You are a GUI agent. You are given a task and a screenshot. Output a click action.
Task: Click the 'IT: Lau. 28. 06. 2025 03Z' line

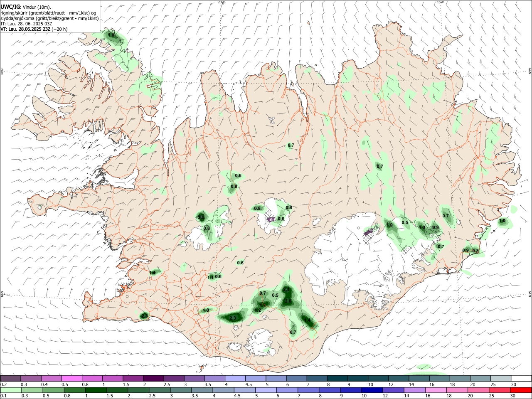[26, 24]
